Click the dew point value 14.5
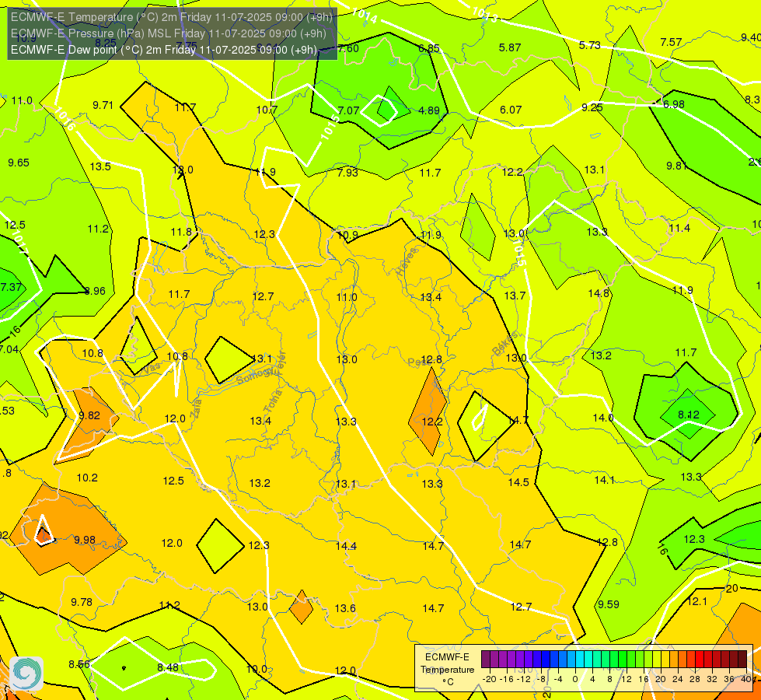The height and width of the screenshot is (700, 761). coord(518,482)
